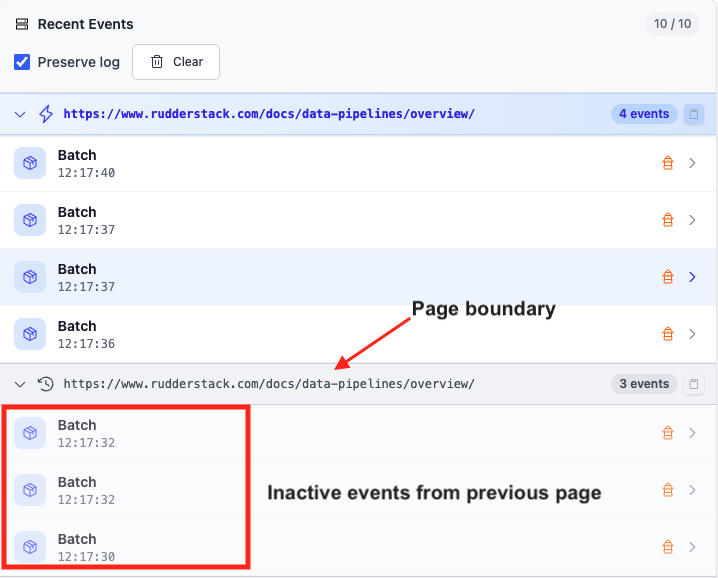Click the orange lighthouse icon on Batch 12:17:30
This screenshot has height=578, width=718.
(x=668, y=547)
